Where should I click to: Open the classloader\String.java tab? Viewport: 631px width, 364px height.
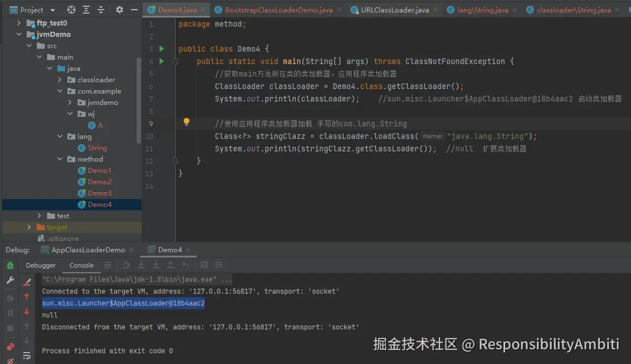coord(573,10)
